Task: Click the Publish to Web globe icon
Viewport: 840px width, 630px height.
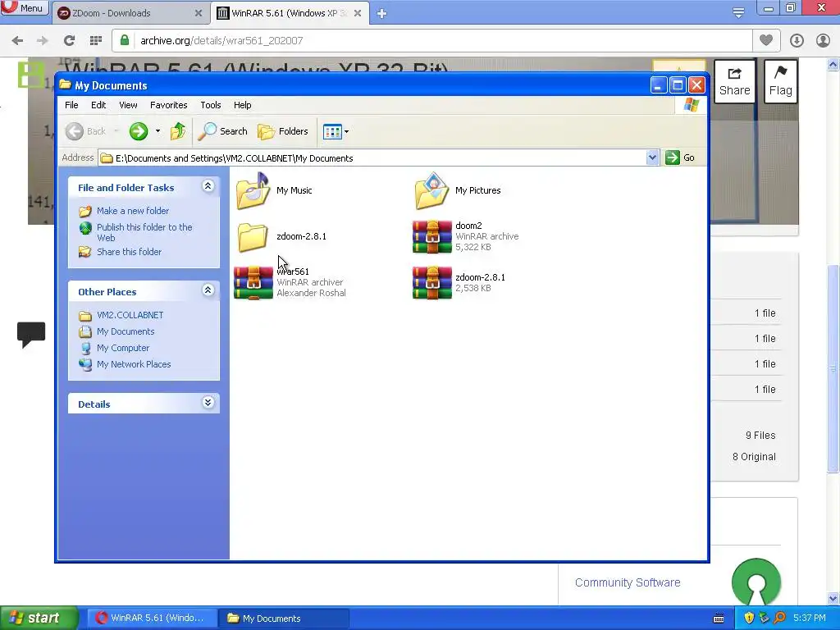Action: (x=85, y=228)
